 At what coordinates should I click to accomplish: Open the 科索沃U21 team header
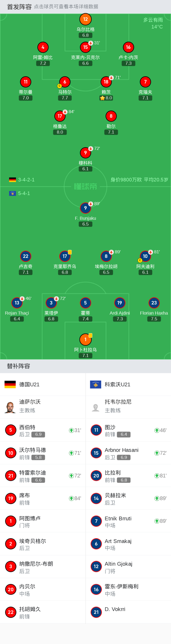(128, 385)
